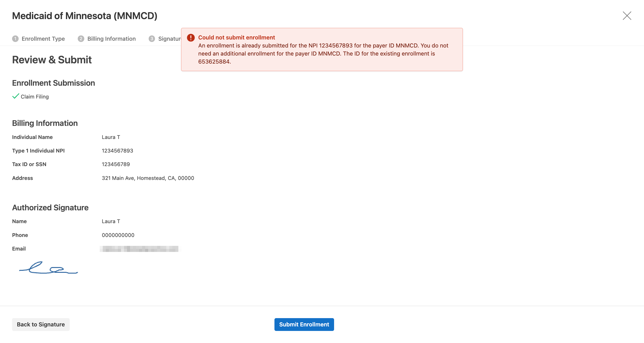Viewport: 644px width, 343px height.
Task: Click the Phone label
Action: click(20, 235)
